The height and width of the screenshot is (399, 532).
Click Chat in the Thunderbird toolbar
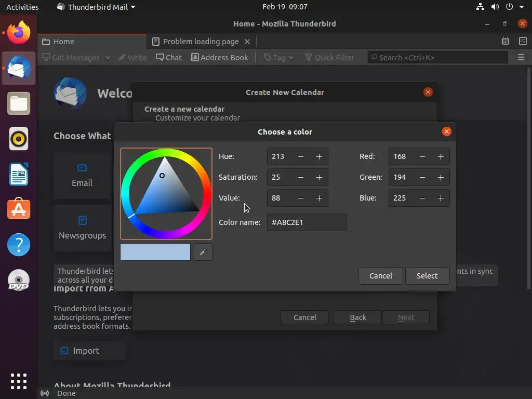pos(169,57)
